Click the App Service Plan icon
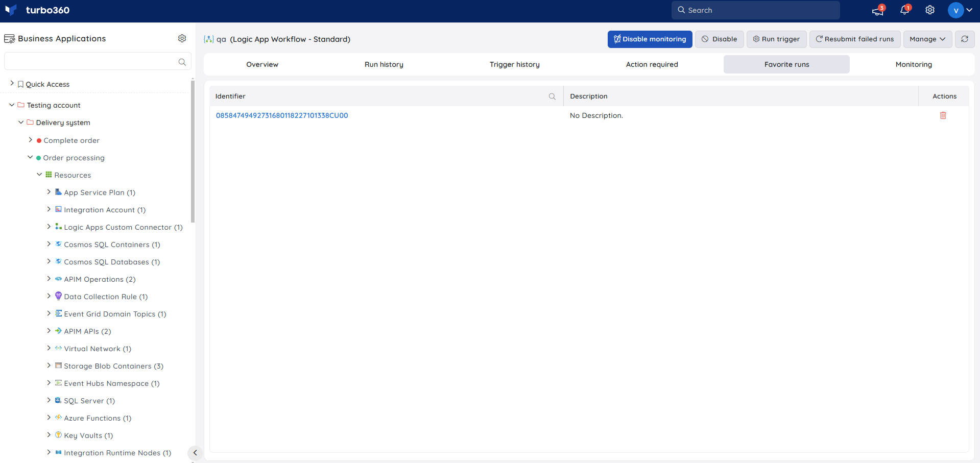Viewport: 980px width, 463px height. click(x=58, y=192)
